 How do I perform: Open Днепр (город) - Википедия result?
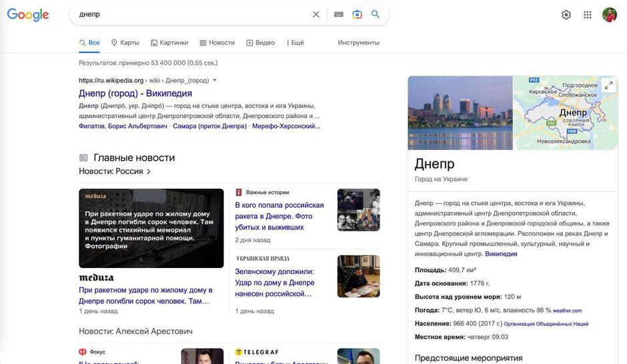click(x=135, y=93)
